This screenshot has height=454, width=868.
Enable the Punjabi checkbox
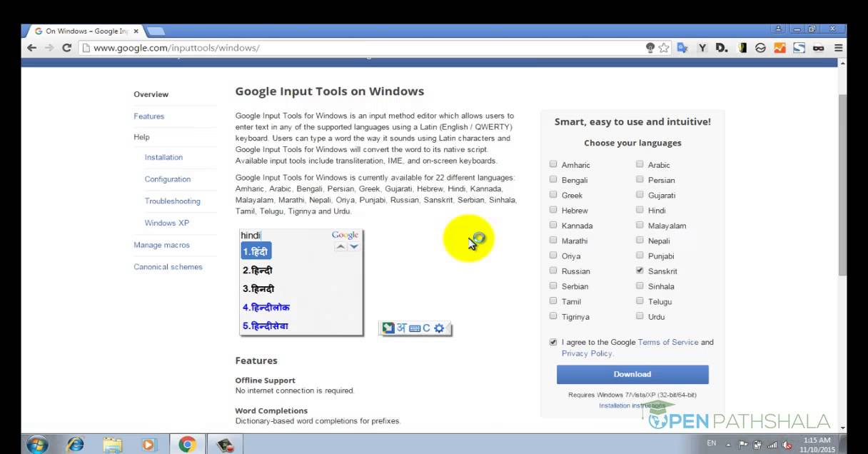click(x=640, y=255)
